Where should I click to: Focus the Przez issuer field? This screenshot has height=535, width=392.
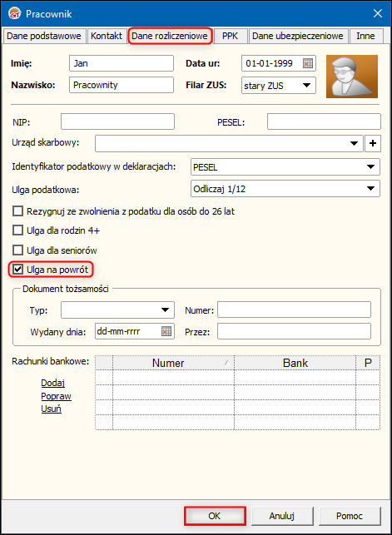(294, 331)
